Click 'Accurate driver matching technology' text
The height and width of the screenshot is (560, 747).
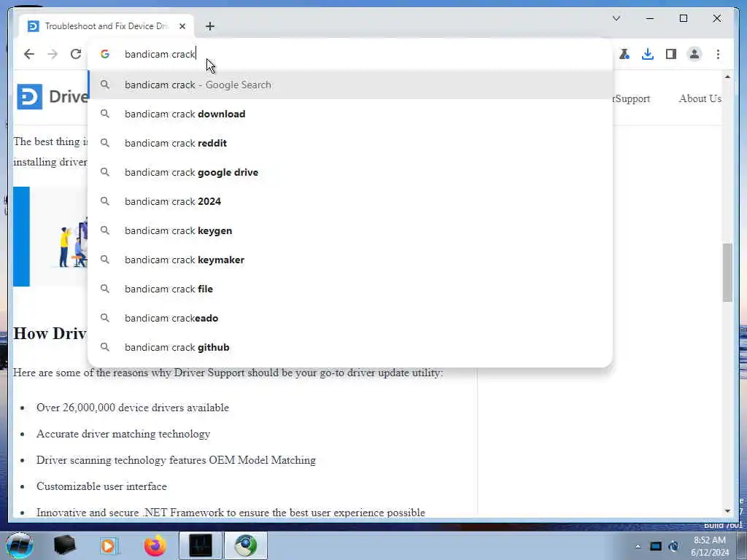[123, 434]
